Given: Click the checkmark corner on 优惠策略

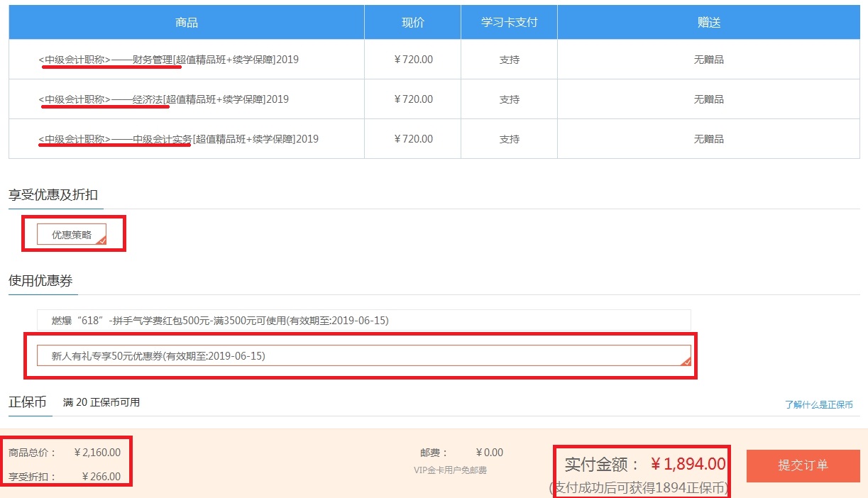Looking at the screenshot, I should tap(101, 240).
